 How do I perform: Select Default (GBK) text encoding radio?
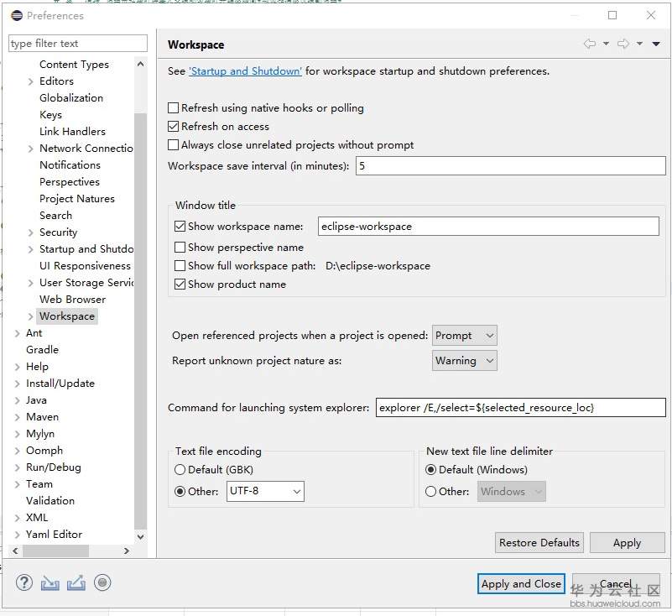180,470
